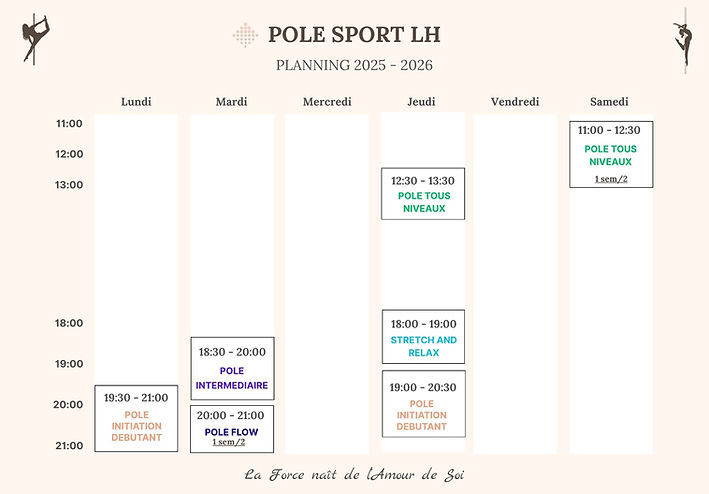Click the '1 sem/2' link in Saturday's class

click(x=611, y=179)
